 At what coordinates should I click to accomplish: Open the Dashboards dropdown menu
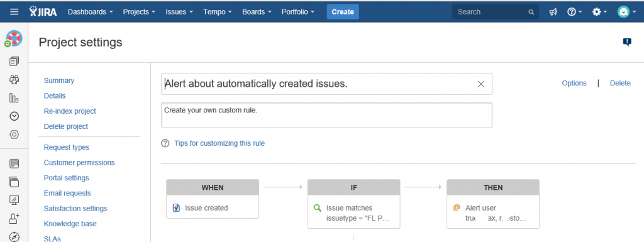coord(91,12)
